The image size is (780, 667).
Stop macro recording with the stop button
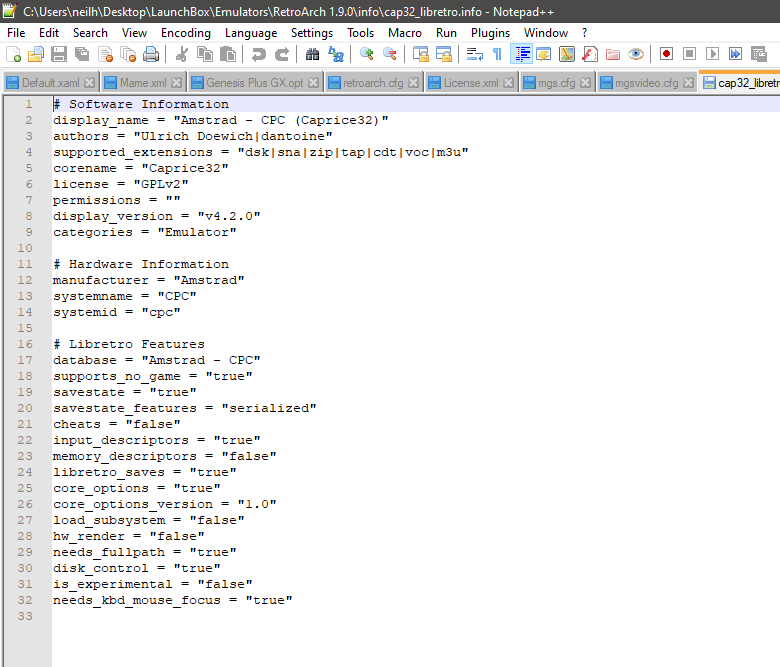[689, 54]
